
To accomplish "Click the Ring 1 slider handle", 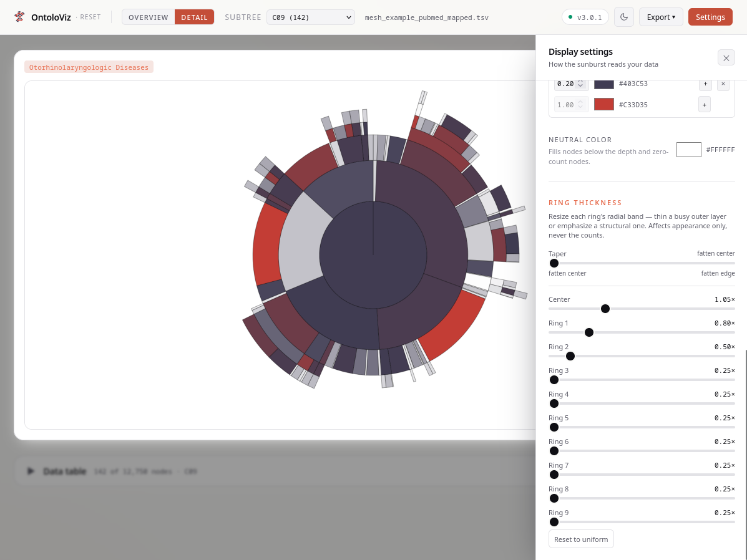I will [589, 332].
